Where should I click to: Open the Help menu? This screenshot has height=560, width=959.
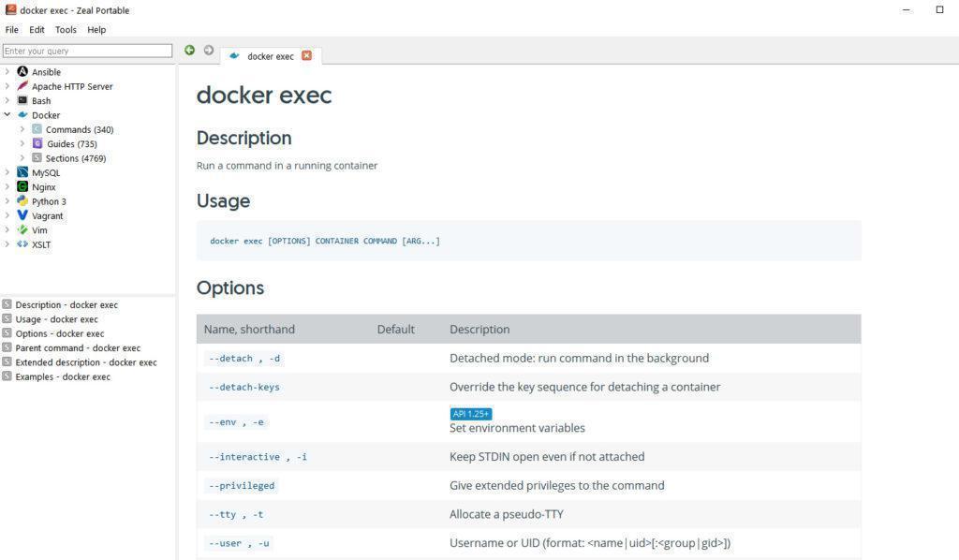click(x=96, y=29)
